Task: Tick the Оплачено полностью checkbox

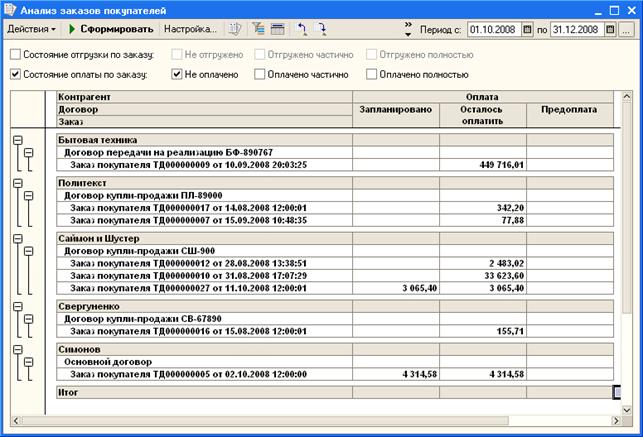Action: (x=372, y=74)
